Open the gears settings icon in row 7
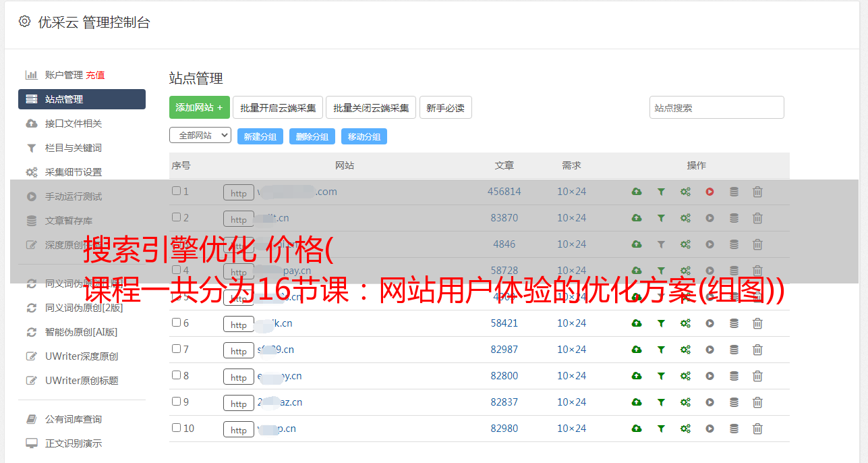This screenshot has width=868, height=463. click(x=685, y=350)
